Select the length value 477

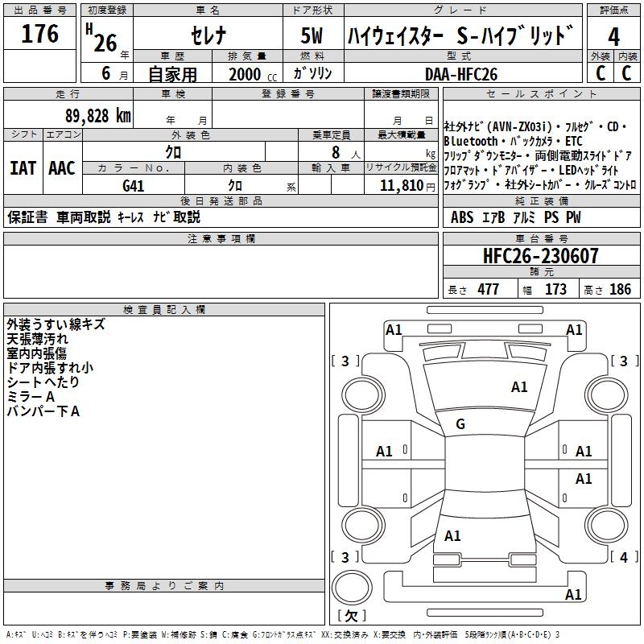tap(489, 289)
